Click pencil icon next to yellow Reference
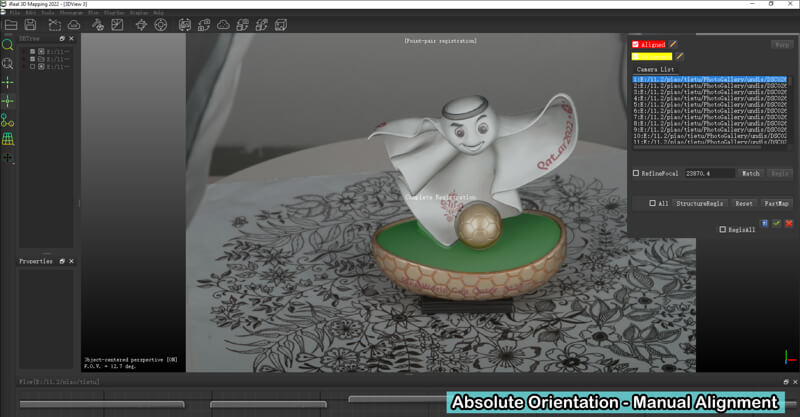This screenshot has height=417, width=800. [x=679, y=56]
